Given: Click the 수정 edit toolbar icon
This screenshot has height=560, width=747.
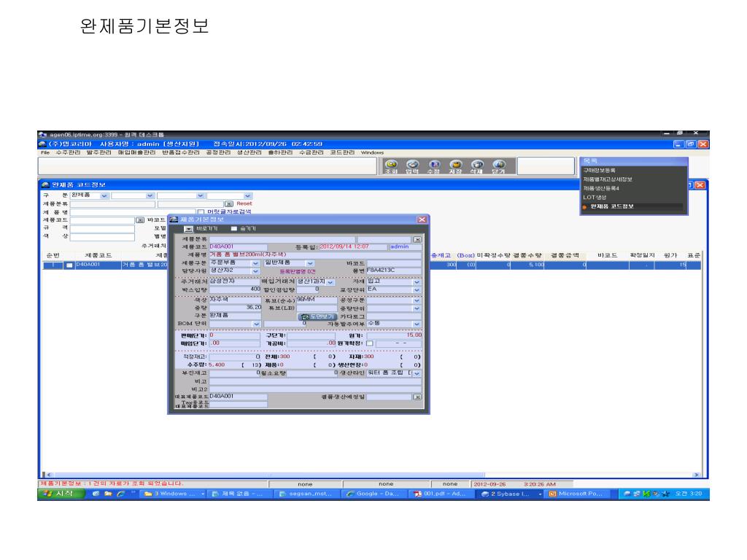Looking at the screenshot, I should point(433,167).
